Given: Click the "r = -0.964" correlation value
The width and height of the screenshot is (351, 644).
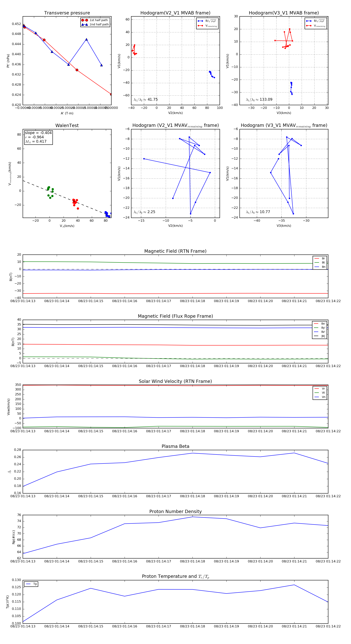Looking at the screenshot, I should (35, 137).
